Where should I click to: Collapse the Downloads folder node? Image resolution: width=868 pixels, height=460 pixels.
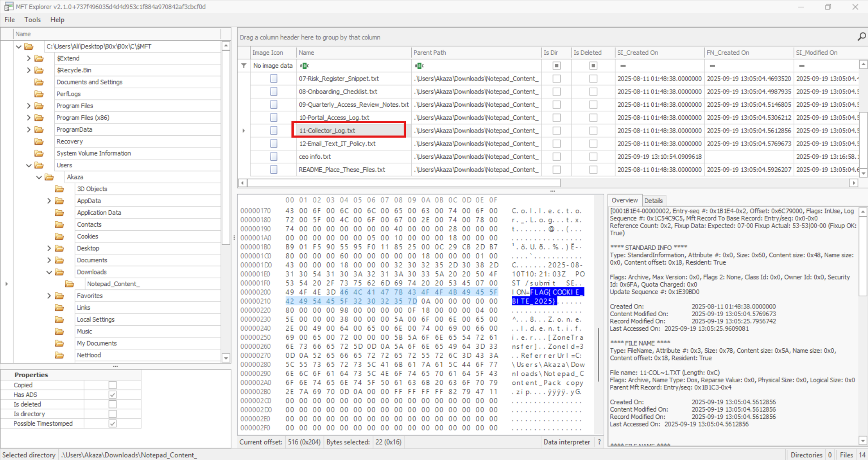49,272
